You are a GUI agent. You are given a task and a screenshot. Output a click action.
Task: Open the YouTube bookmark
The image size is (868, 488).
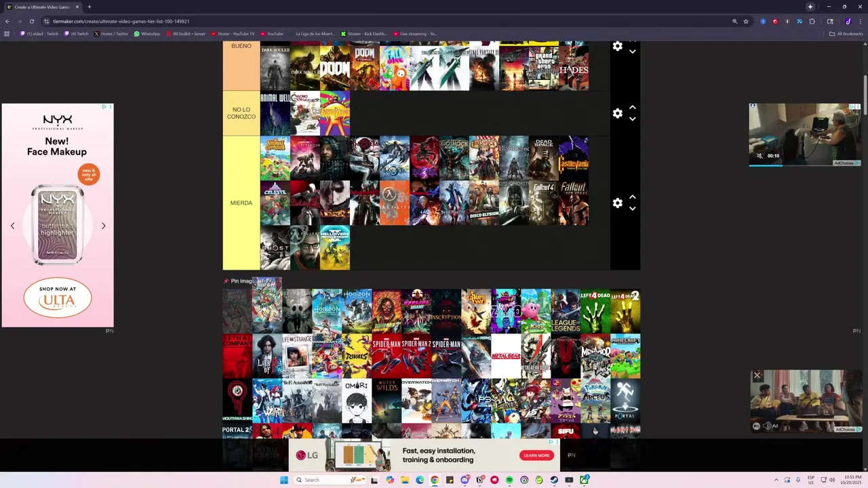271,33
